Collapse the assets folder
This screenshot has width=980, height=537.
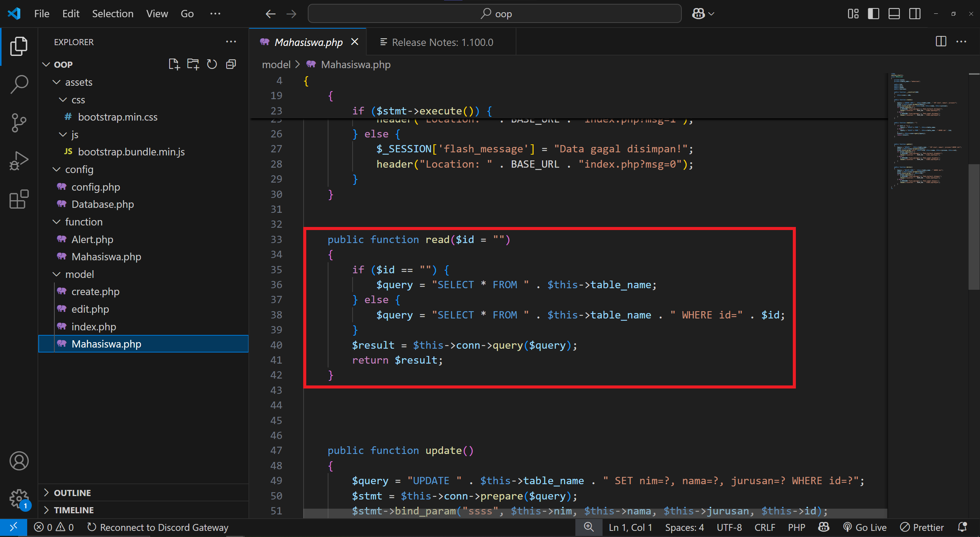[78, 82]
